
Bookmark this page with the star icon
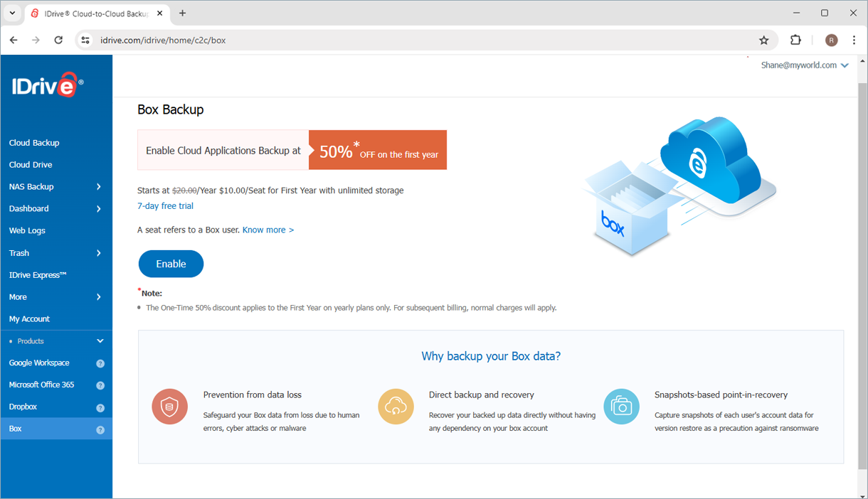coord(764,41)
